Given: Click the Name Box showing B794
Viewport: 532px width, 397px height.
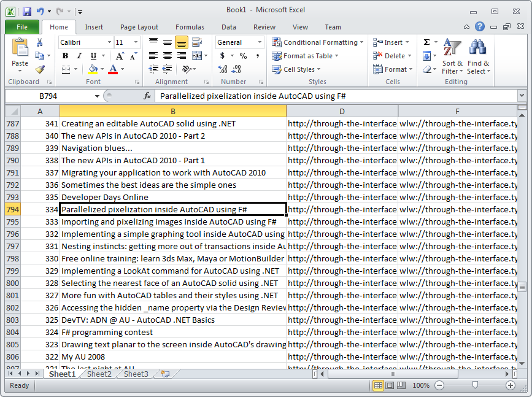Looking at the screenshot, I should (53, 96).
